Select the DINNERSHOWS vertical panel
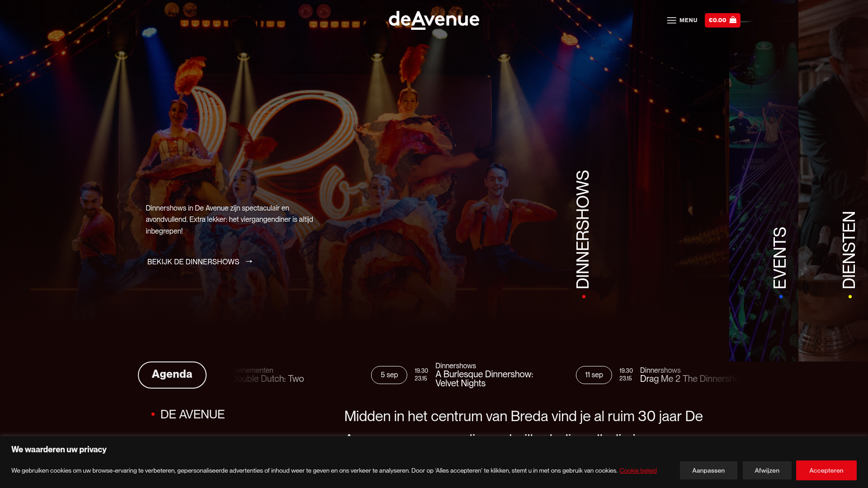Image resolution: width=868 pixels, height=488 pixels. click(x=583, y=230)
